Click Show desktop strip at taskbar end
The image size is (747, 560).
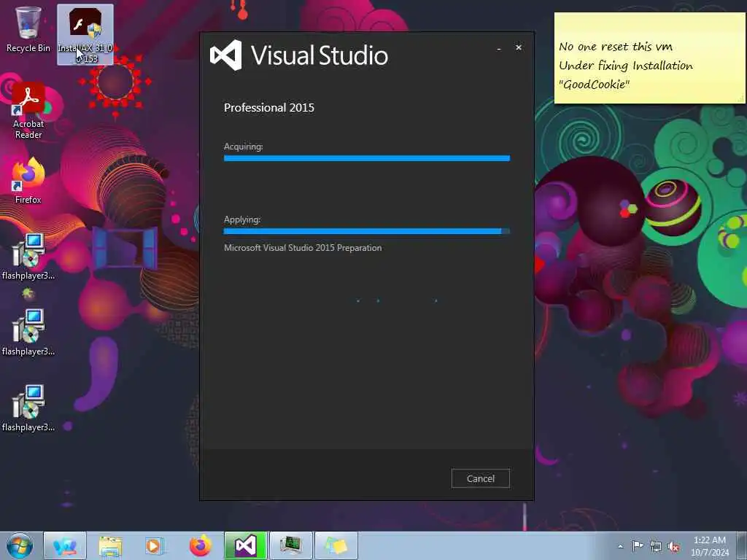coord(742,545)
